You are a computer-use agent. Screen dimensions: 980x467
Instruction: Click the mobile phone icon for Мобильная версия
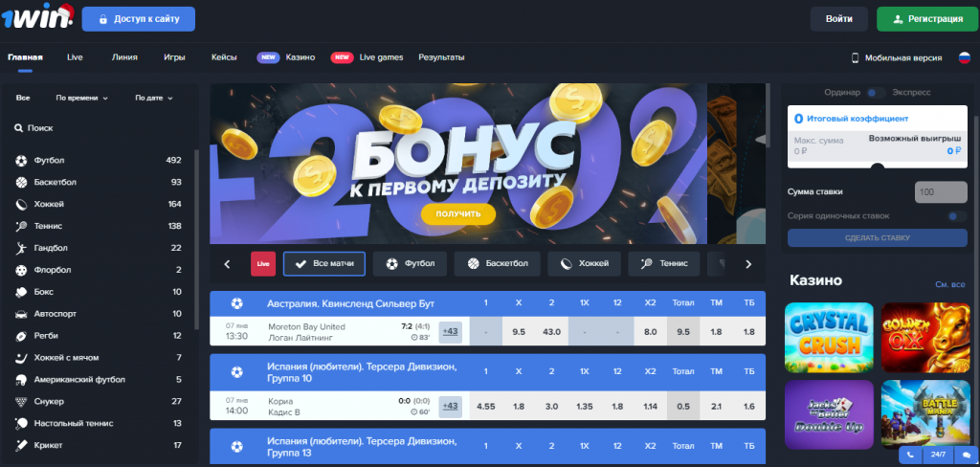click(855, 57)
